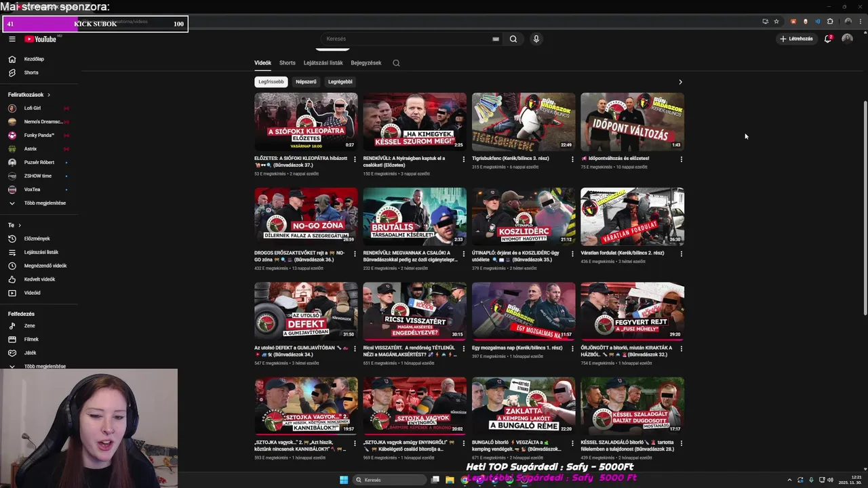Screen dimensions: 868x488
Task: Open the YouTube hamburger guide menu
Action: [x=12, y=39]
